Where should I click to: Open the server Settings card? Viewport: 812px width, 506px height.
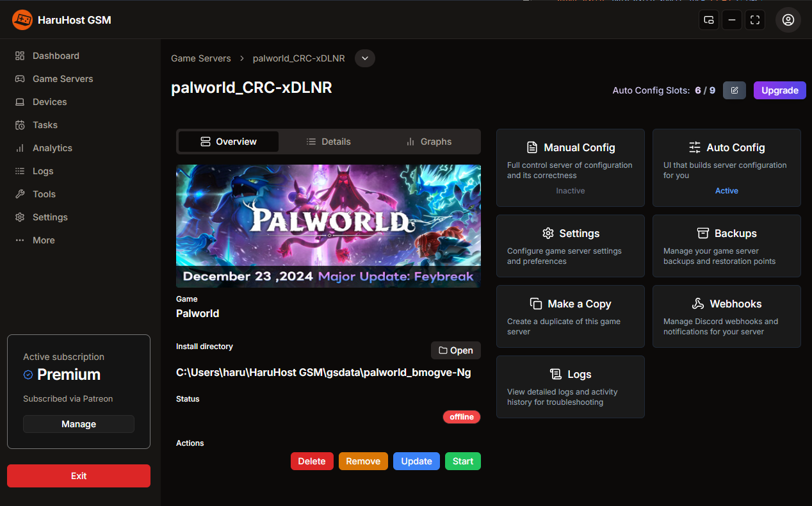click(x=571, y=246)
